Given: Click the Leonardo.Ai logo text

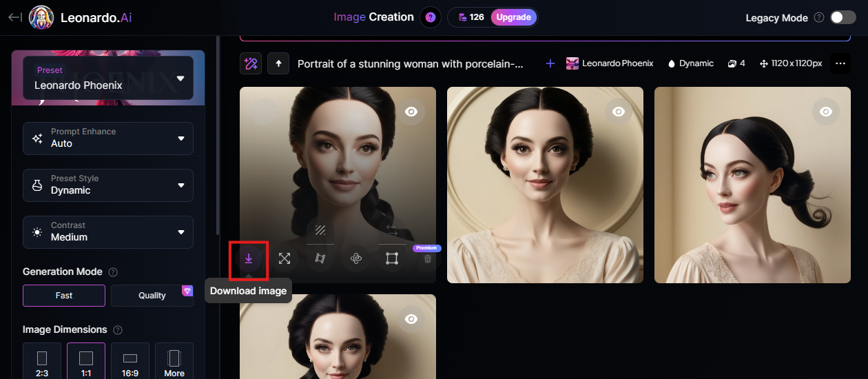Looking at the screenshot, I should [96, 18].
